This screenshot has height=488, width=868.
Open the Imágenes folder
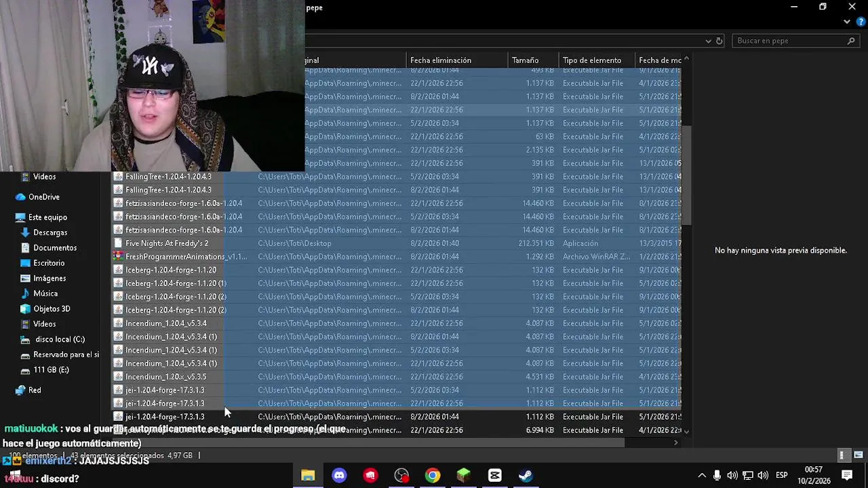coord(50,279)
